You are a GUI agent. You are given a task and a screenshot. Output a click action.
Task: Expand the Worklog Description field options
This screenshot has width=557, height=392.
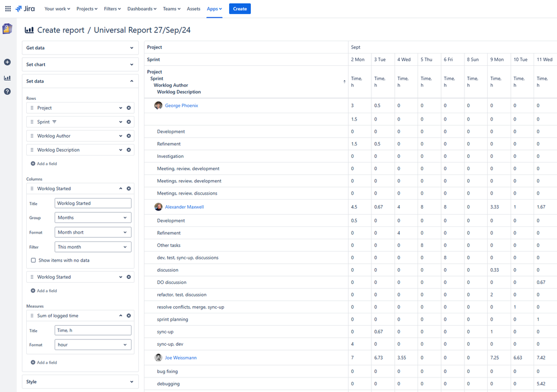(121, 150)
